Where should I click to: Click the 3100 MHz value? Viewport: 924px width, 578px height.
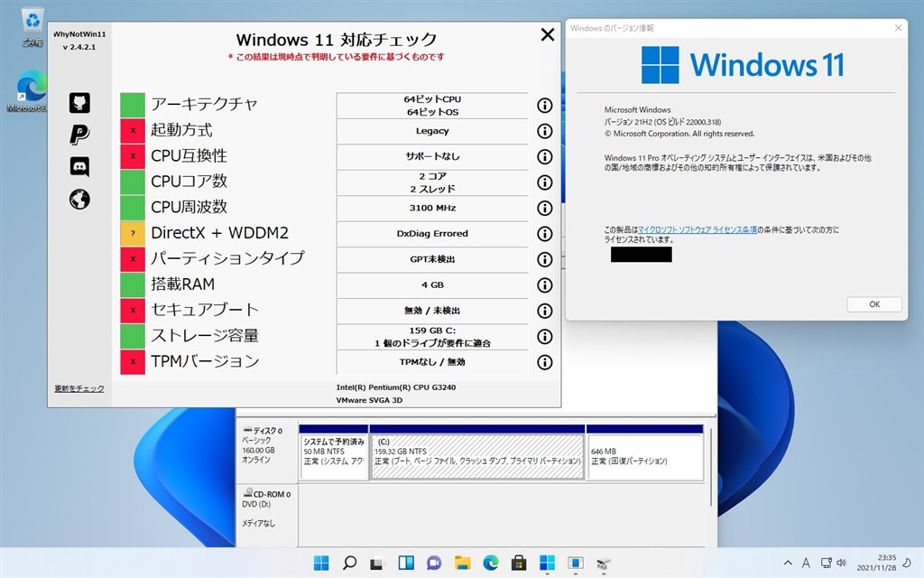432,208
